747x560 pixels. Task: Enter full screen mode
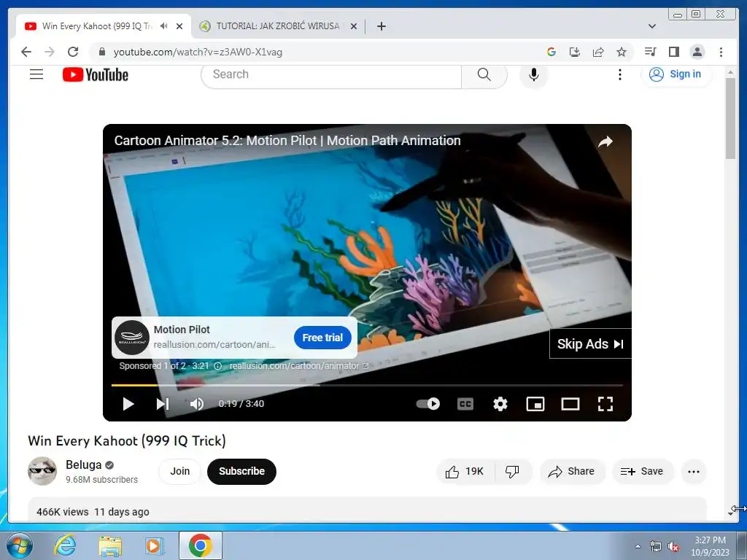(x=605, y=404)
